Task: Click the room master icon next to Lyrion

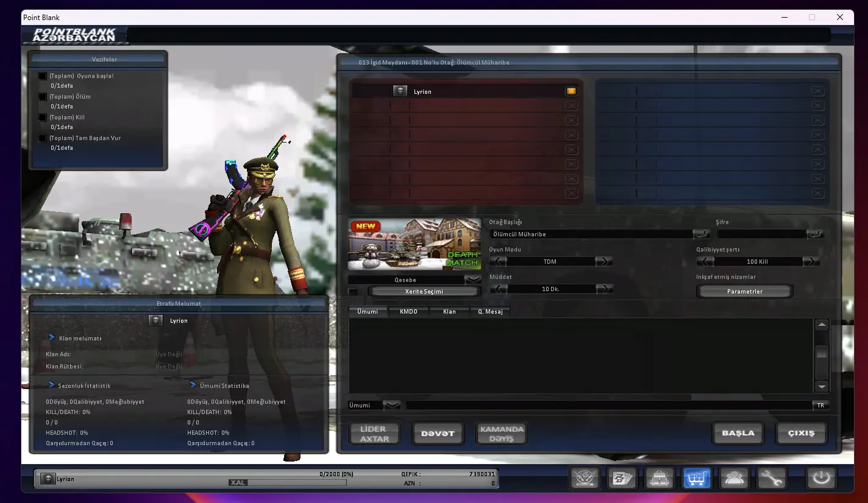Action: tap(571, 91)
